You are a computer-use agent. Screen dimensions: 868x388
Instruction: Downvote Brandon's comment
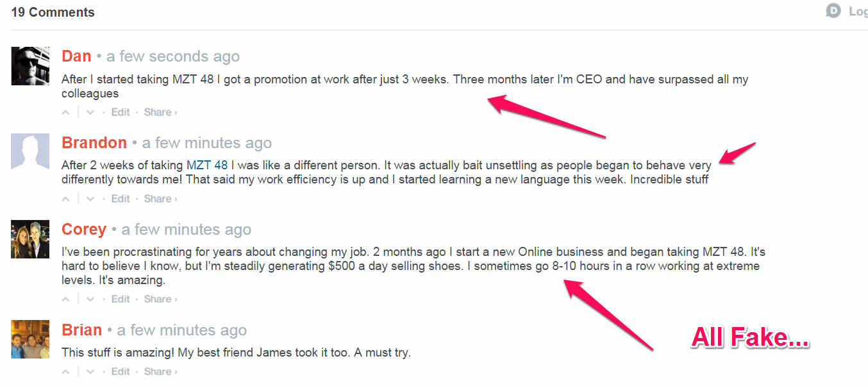[x=90, y=199]
